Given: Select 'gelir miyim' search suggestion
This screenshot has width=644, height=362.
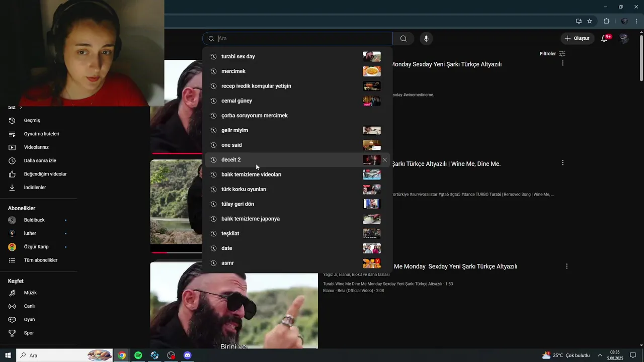Looking at the screenshot, I should coord(297,130).
